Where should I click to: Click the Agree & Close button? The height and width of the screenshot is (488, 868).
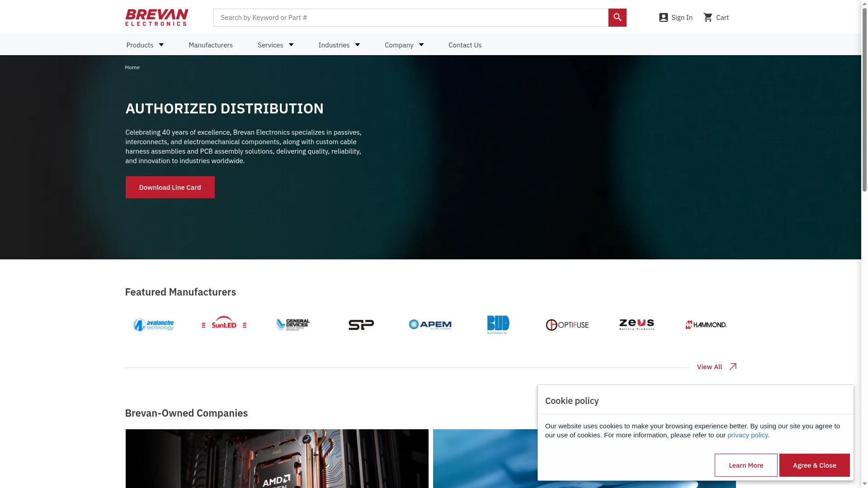(x=814, y=465)
